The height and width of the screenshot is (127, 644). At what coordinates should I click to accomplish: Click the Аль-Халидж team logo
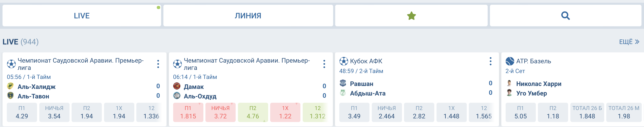coord(10,86)
